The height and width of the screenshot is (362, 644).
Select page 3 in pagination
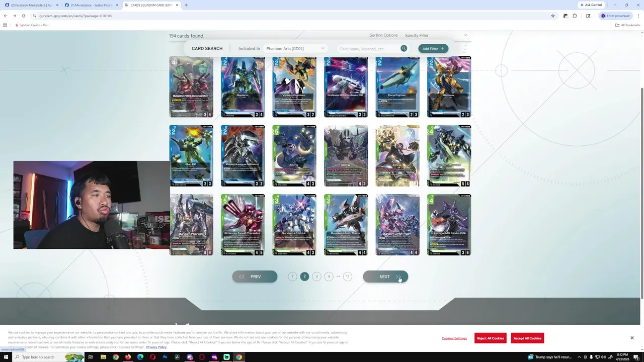click(316, 277)
